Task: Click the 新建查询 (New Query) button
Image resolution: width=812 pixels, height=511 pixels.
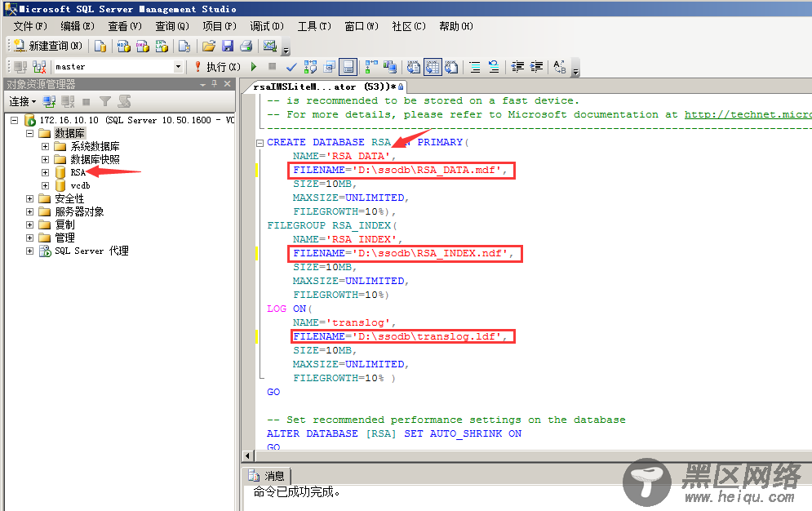Action: click(x=47, y=46)
